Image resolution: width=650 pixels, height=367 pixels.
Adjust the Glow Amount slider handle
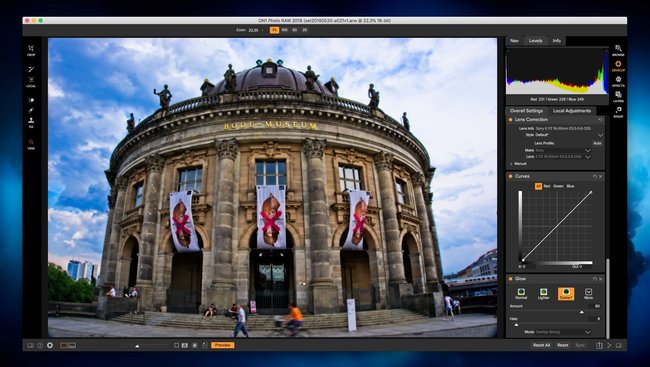(582, 312)
